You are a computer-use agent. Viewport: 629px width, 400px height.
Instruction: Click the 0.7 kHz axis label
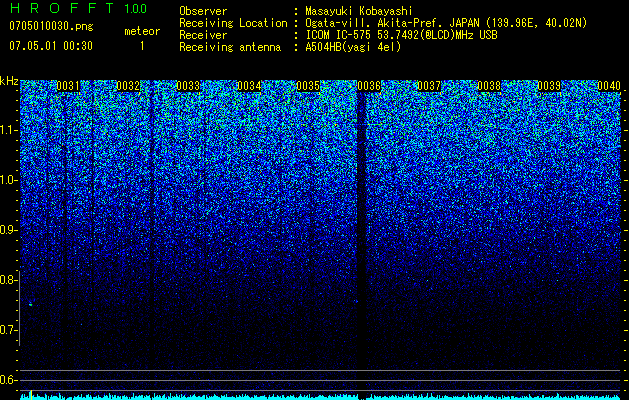[x=8, y=330]
